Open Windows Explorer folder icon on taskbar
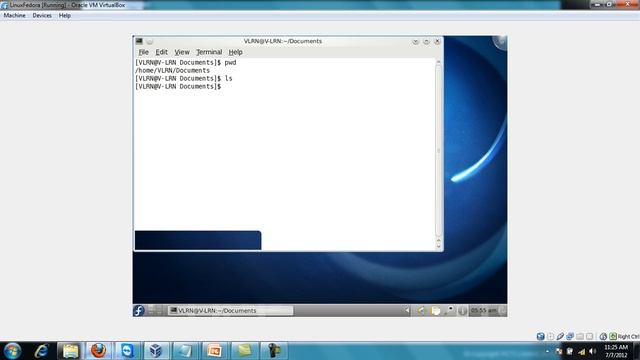Image resolution: width=640 pixels, height=360 pixels. coord(71,351)
